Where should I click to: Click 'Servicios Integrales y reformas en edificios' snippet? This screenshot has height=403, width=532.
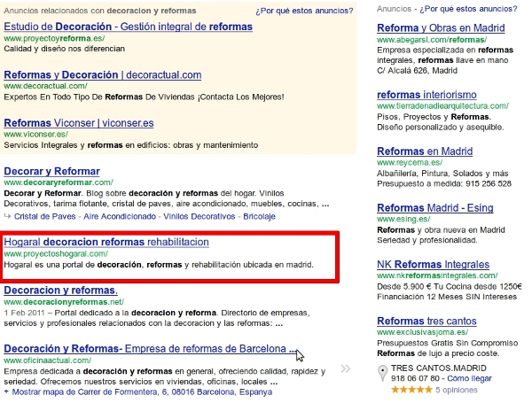pyautogui.click(x=131, y=145)
